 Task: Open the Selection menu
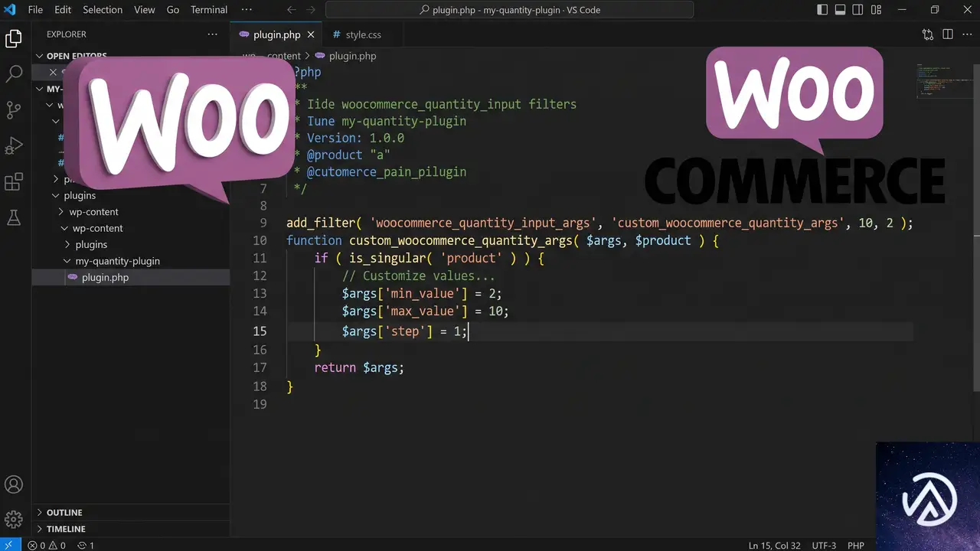[103, 10]
